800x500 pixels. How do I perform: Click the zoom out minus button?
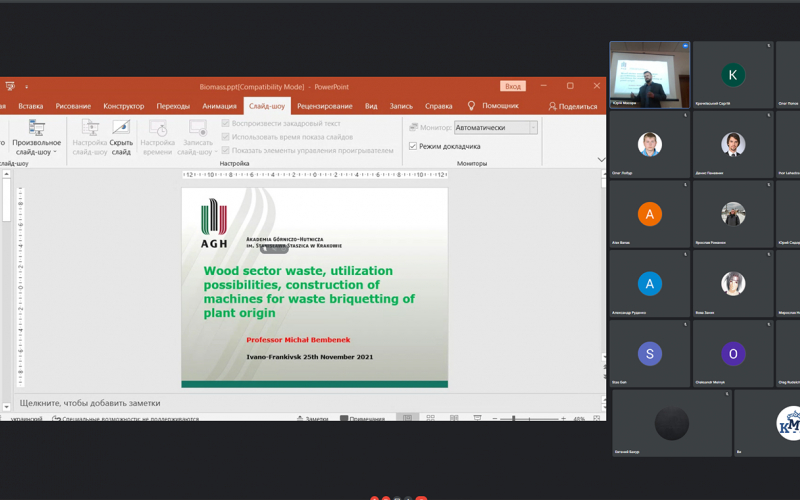tap(494, 418)
